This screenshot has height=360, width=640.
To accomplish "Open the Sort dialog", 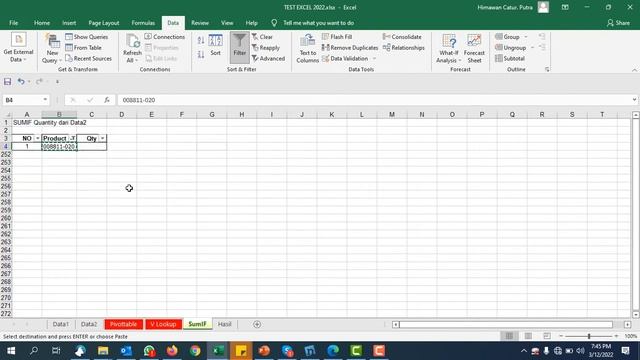I will [x=216, y=45].
